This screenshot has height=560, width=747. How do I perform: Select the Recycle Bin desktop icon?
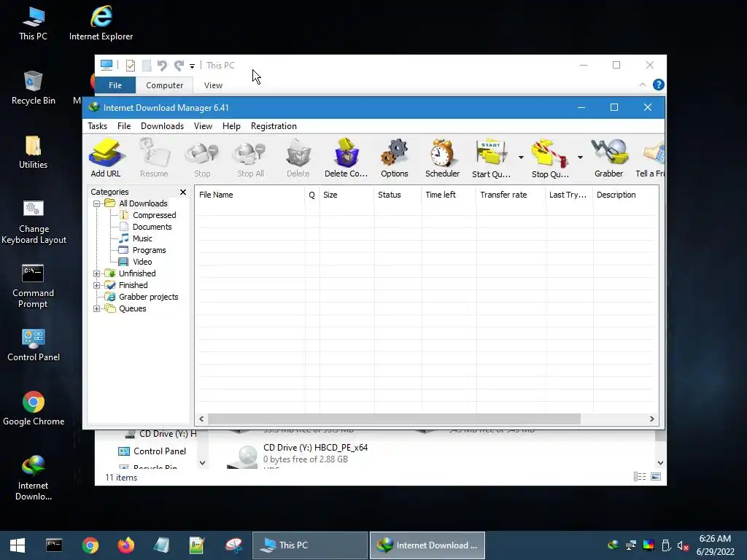33,87
